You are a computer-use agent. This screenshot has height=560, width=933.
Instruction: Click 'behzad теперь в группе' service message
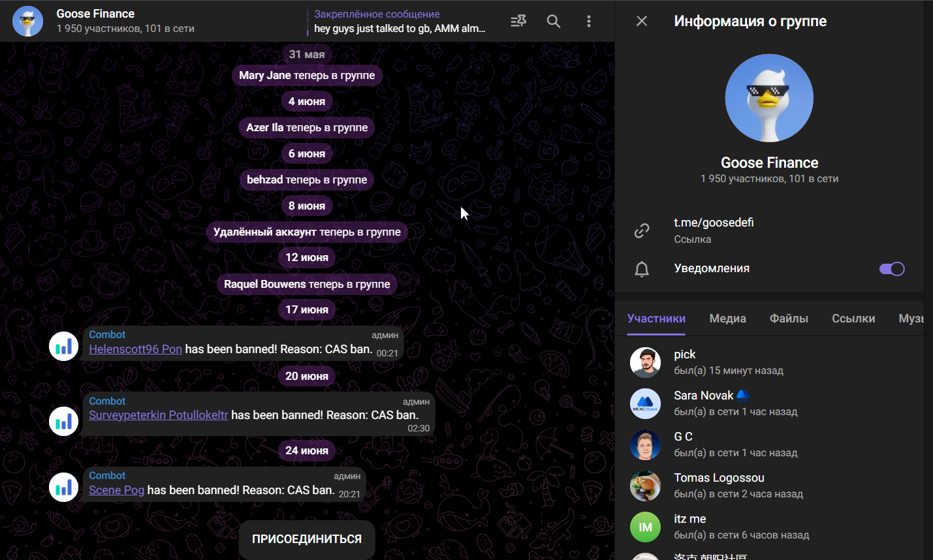tap(307, 179)
